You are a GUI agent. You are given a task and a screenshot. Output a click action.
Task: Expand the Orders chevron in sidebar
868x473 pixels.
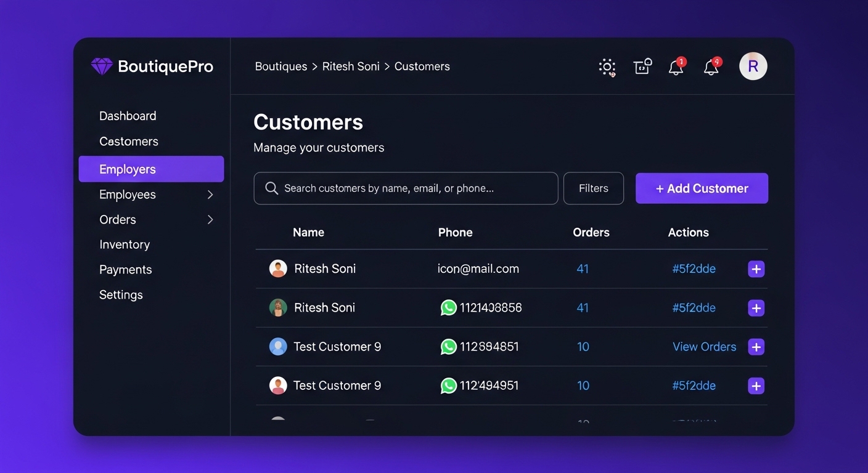point(210,220)
